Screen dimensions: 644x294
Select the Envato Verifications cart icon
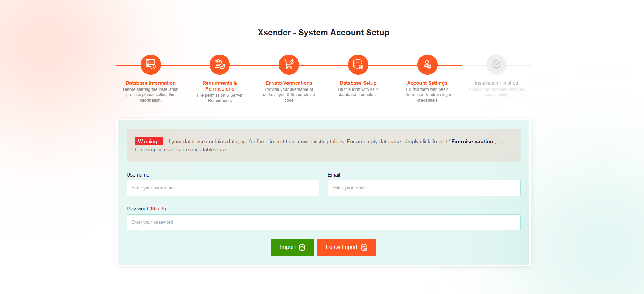coord(289,65)
